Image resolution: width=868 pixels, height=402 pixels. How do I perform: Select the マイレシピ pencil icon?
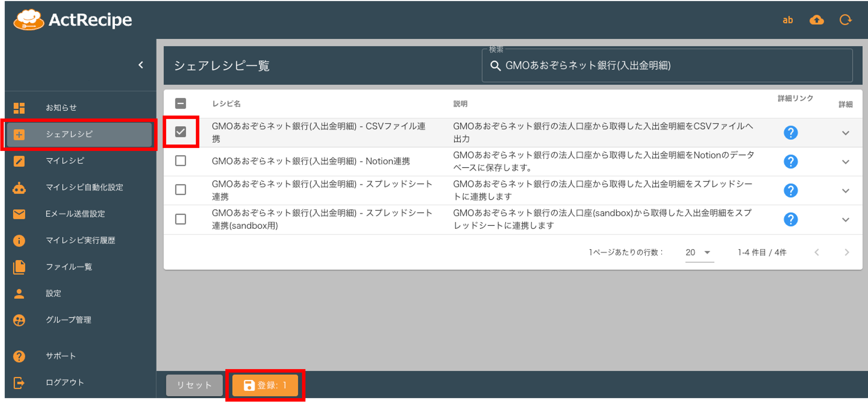click(x=19, y=161)
